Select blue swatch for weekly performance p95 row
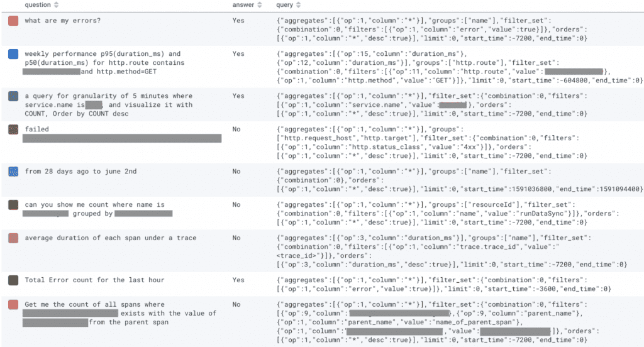The width and height of the screenshot is (644, 347). coord(13,54)
